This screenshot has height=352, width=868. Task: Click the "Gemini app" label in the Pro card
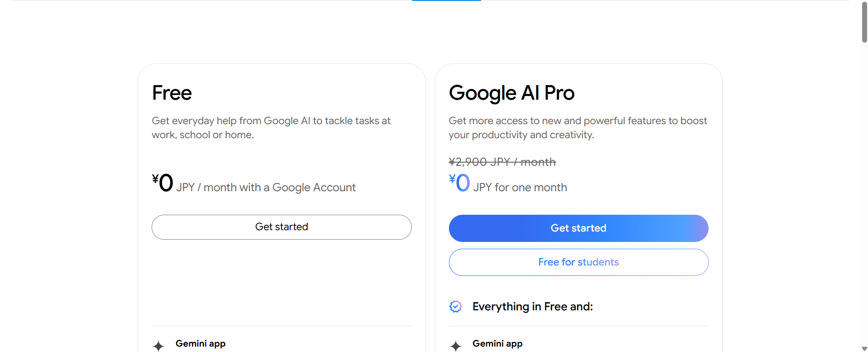pyautogui.click(x=497, y=343)
